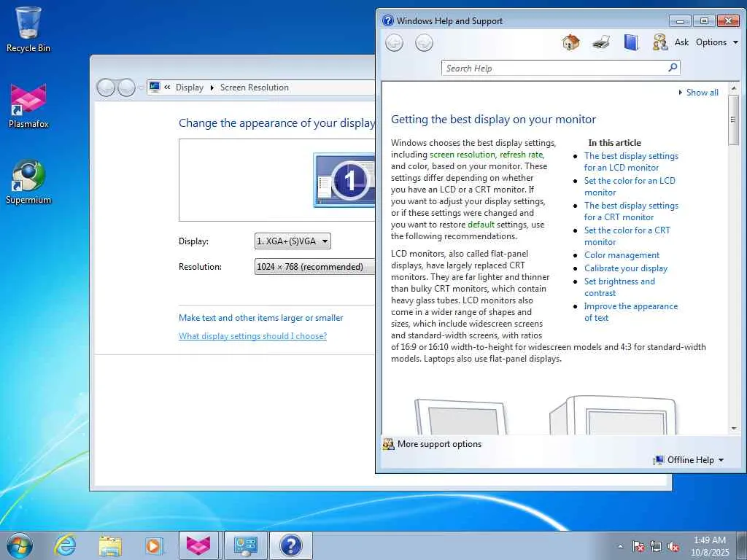Show hidden tray icons arrow

620,546
